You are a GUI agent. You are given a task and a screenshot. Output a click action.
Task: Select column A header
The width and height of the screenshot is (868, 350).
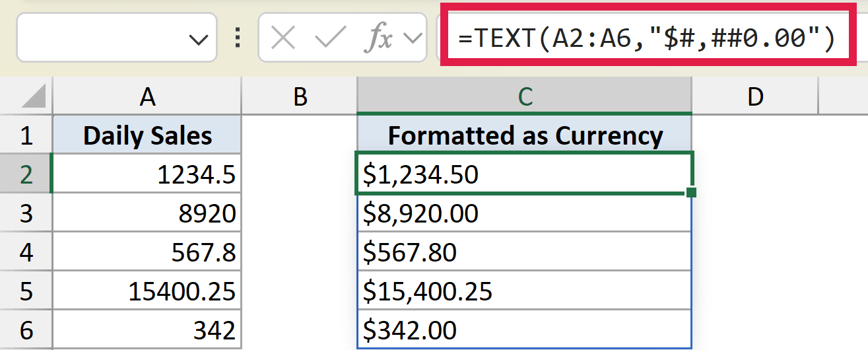coord(147,97)
